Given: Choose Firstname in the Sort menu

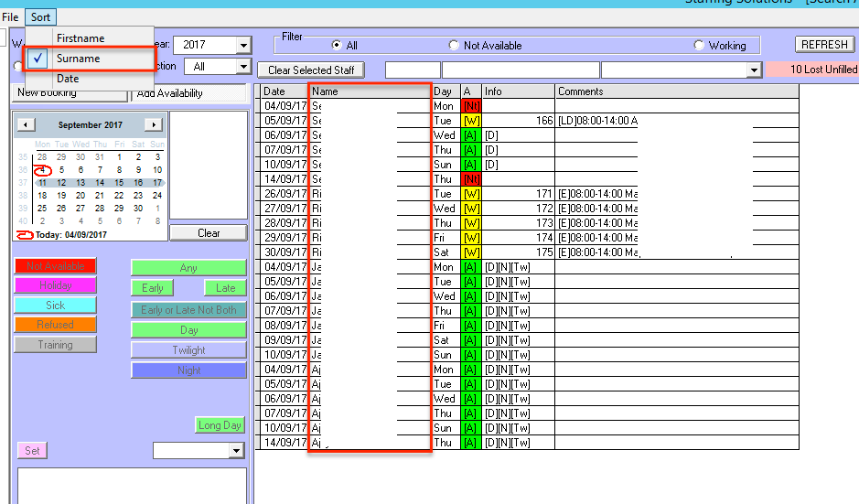Looking at the screenshot, I should click(80, 38).
